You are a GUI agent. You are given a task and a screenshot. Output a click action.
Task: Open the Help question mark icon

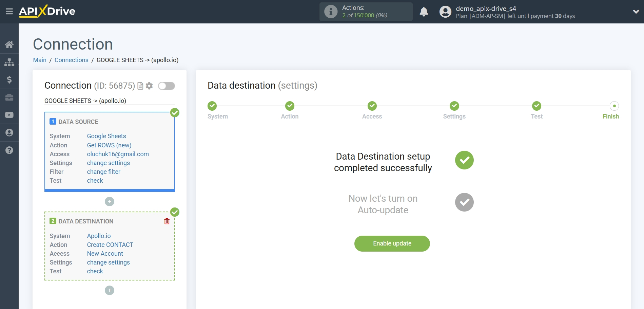(x=9, y=150)
